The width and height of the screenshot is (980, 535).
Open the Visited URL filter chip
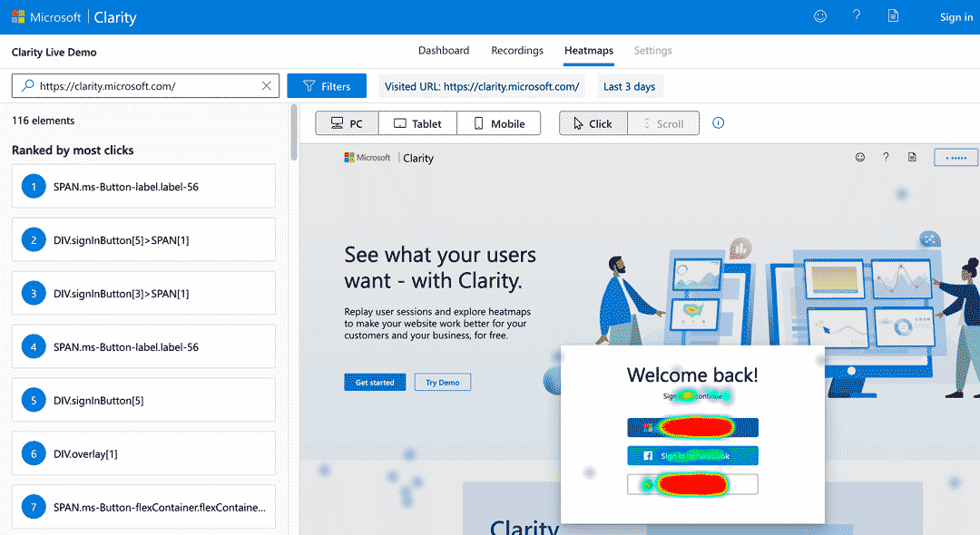[x=482, y=86]
